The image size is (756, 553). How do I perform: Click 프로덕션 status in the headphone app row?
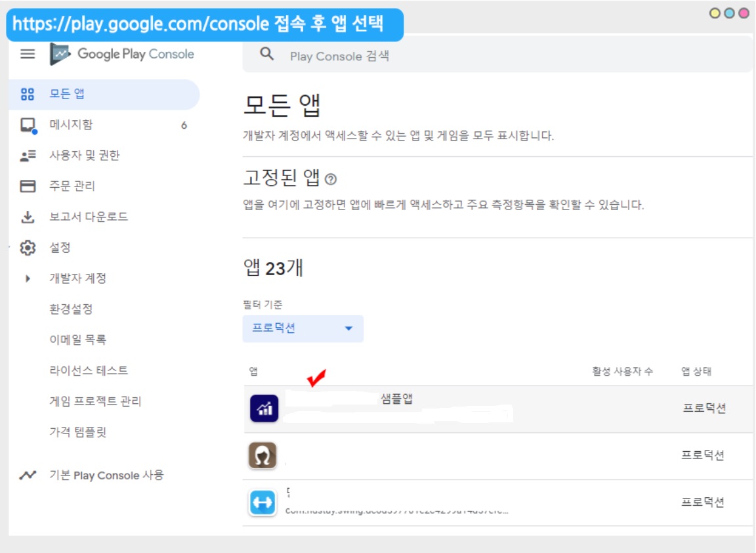click(x=702, y=455)
